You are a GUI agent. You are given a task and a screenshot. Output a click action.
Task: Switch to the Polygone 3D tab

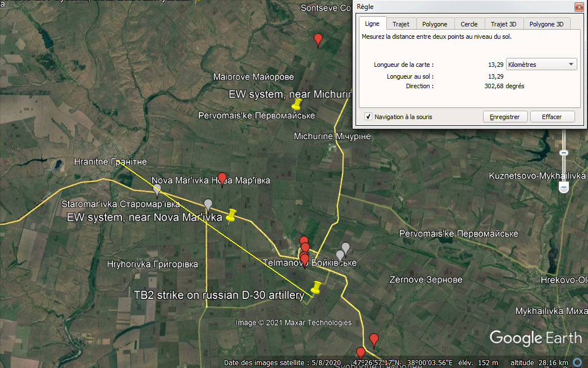click(x=546, y=24)
